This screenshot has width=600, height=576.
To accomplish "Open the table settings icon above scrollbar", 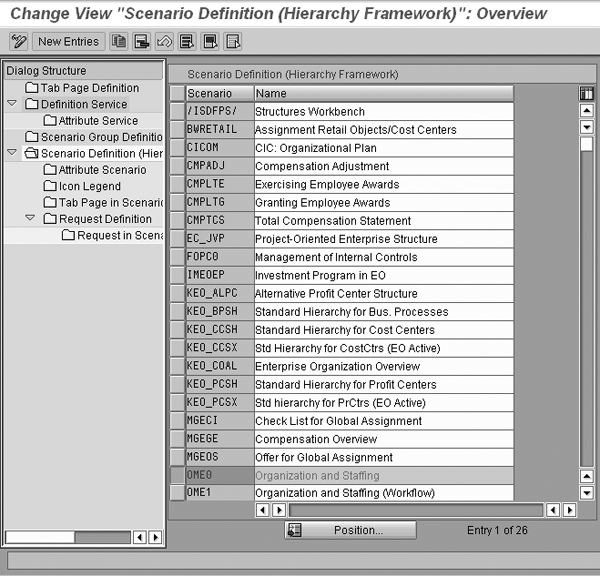I will (x=587, y=93).
